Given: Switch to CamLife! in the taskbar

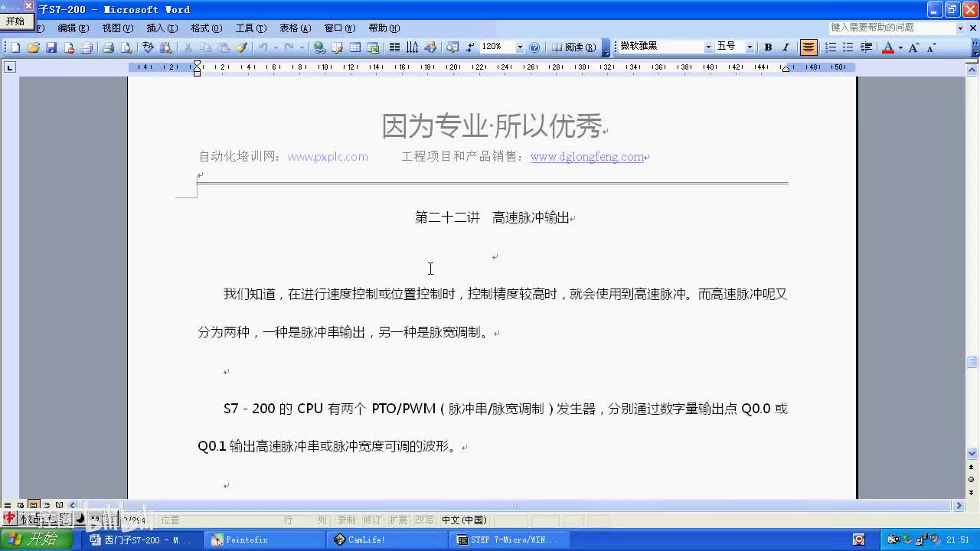Looking at the screenshot, I should (x=388, y=540).
